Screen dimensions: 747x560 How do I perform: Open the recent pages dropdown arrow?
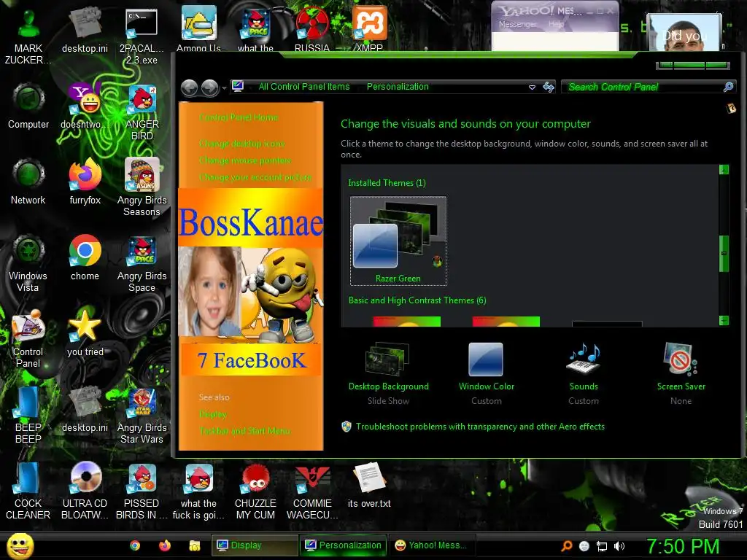click(225, 88)
